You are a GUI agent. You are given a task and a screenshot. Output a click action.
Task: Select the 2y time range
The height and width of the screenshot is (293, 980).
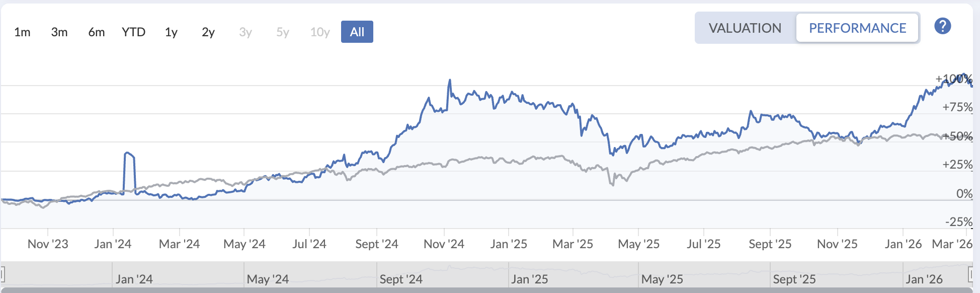(208, 32)
